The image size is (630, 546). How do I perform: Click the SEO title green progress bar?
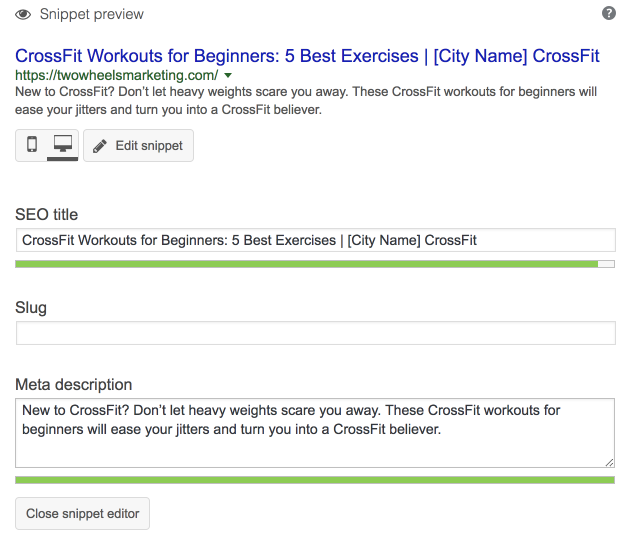[x=315, y=264]
